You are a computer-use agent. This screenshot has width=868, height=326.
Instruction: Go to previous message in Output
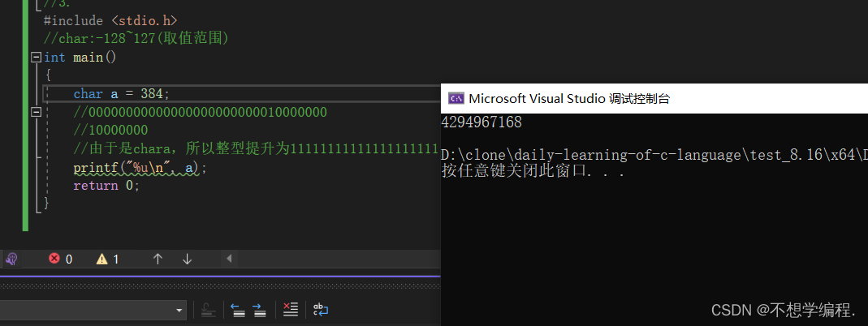tap(238, 310)
